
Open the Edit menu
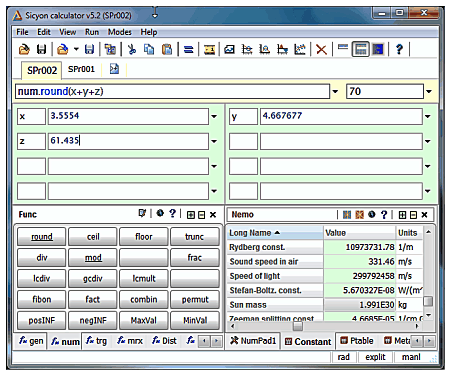tap(44, 32)
